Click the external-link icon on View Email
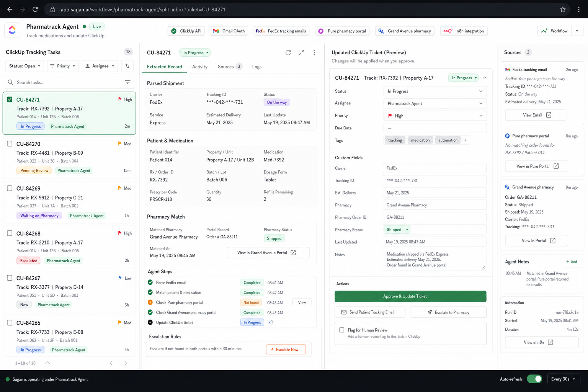Viewport: 588px width, 392px height. [549, 115]
